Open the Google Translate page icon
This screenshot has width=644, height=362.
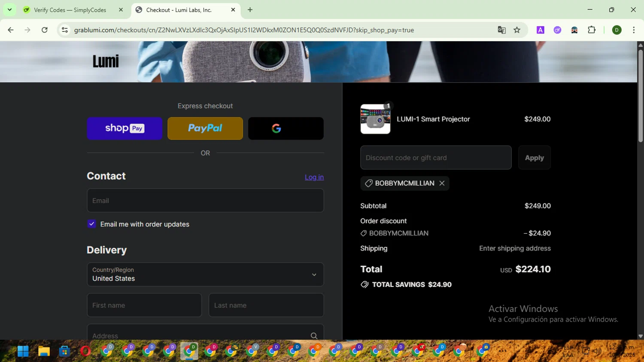(501, 30)
